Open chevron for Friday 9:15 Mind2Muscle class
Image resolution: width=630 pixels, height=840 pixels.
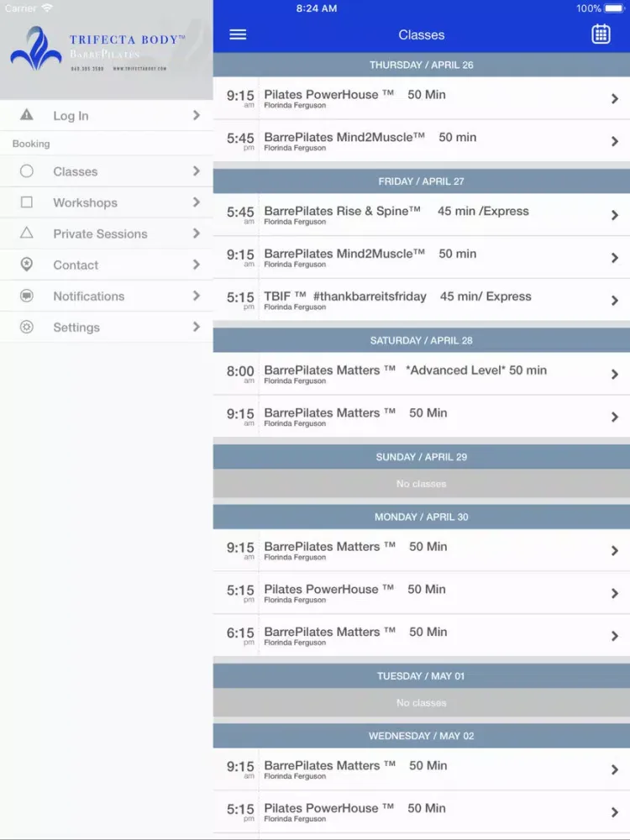pyautogui.click(x=615, y=258)
